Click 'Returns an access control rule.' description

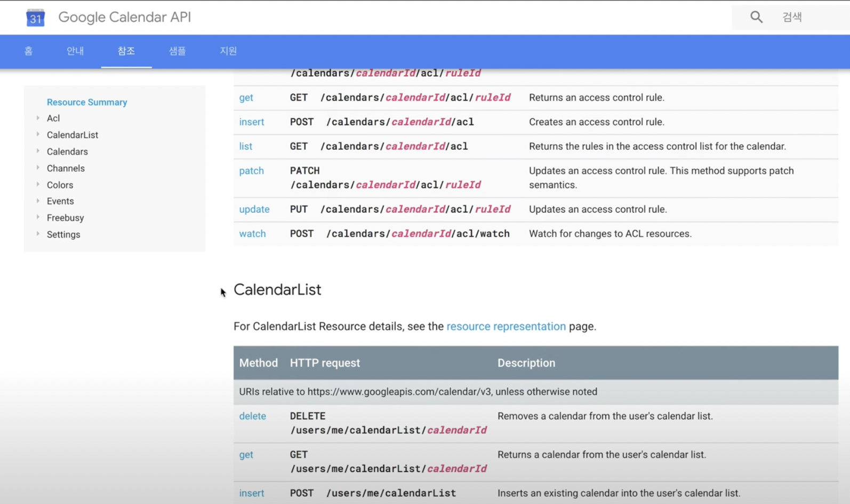597,97
